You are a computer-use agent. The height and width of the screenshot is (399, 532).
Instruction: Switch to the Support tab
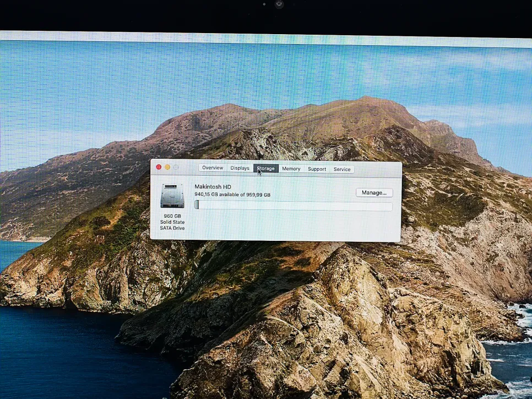point(317,169)
